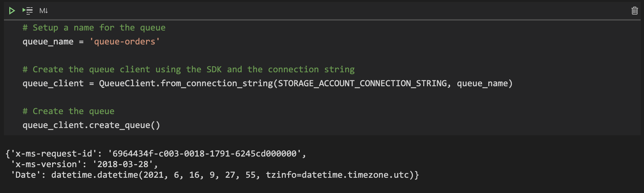Click the queue_client variable name
Screen dimensions: 644x193
coord(53,83)
